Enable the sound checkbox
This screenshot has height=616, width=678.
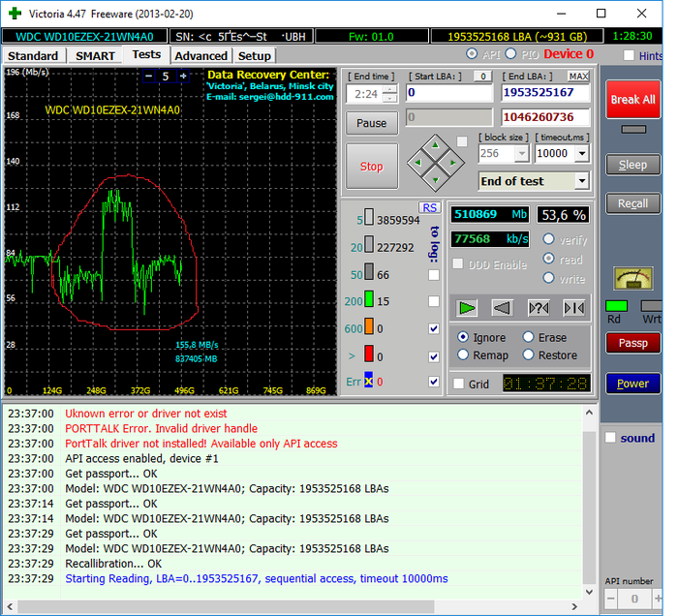click(609, 438)
